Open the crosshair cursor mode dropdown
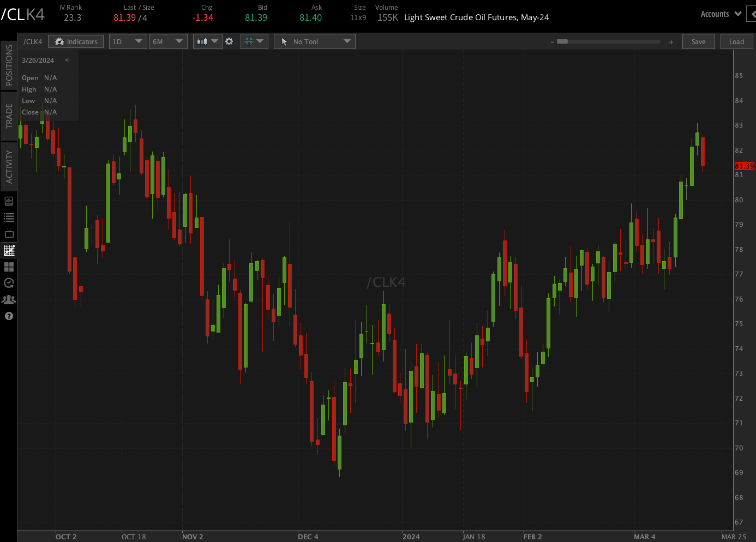Viewport: 756px width, 542px height. (x=254, y=41)
